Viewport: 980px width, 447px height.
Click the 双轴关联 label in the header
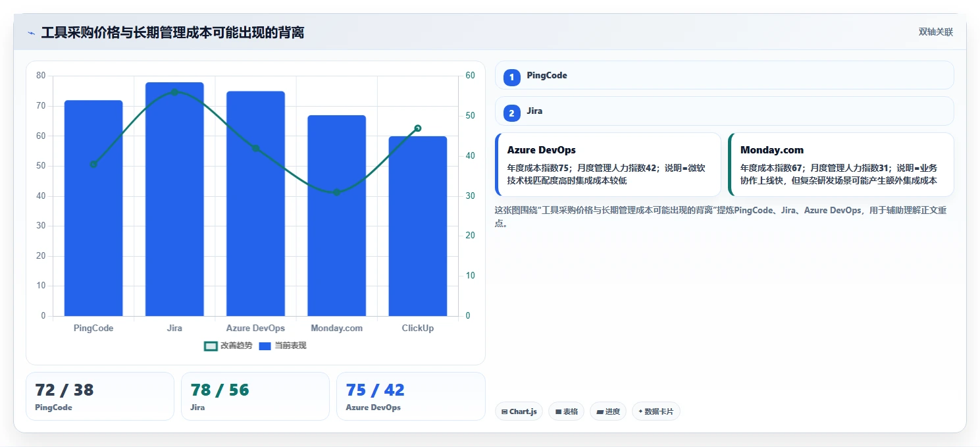[x=935, y=32]
